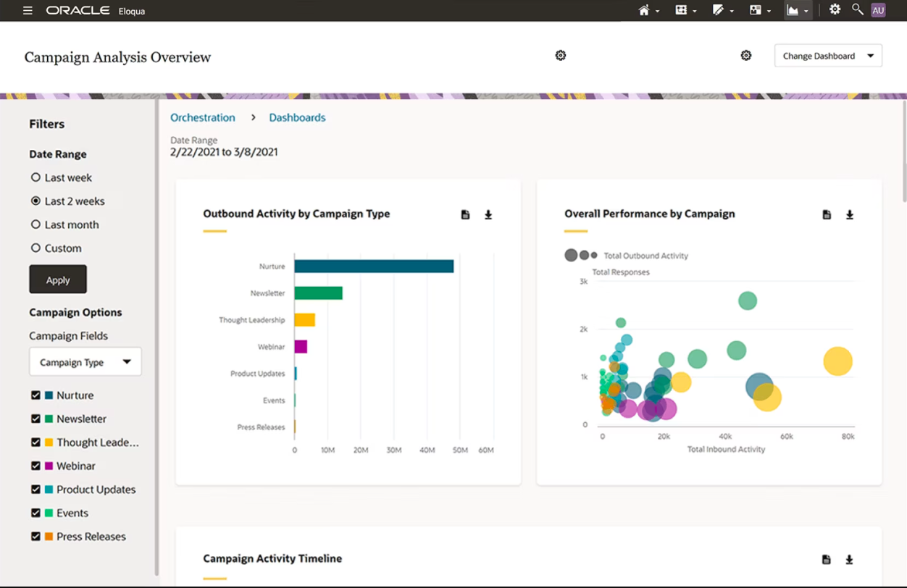Open the Dashboards breadcrumb link
Viewport: 907px width, 588px height.
tap(297, 117)
